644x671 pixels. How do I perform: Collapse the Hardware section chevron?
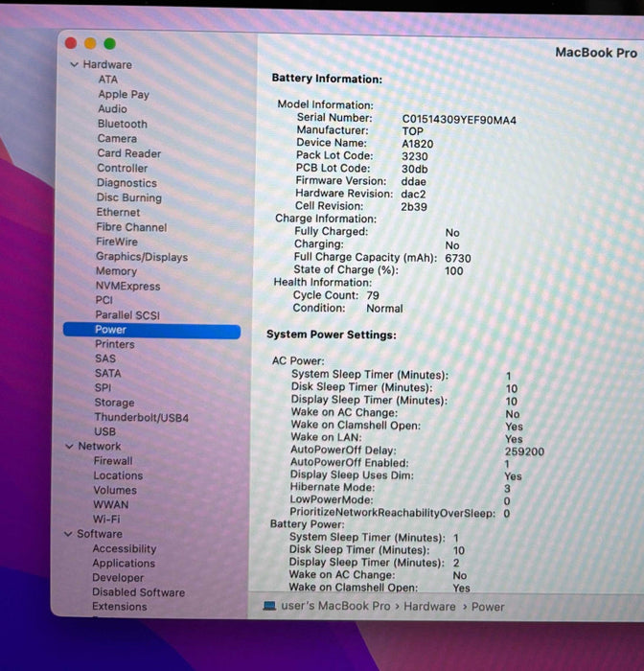74,64
